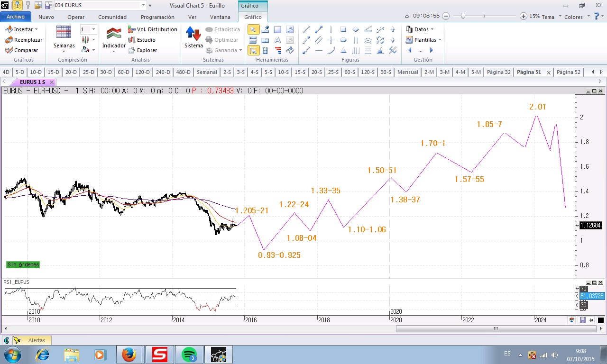Expand the Insertar dropdown

pyautogui.click(x=21, y=29)
